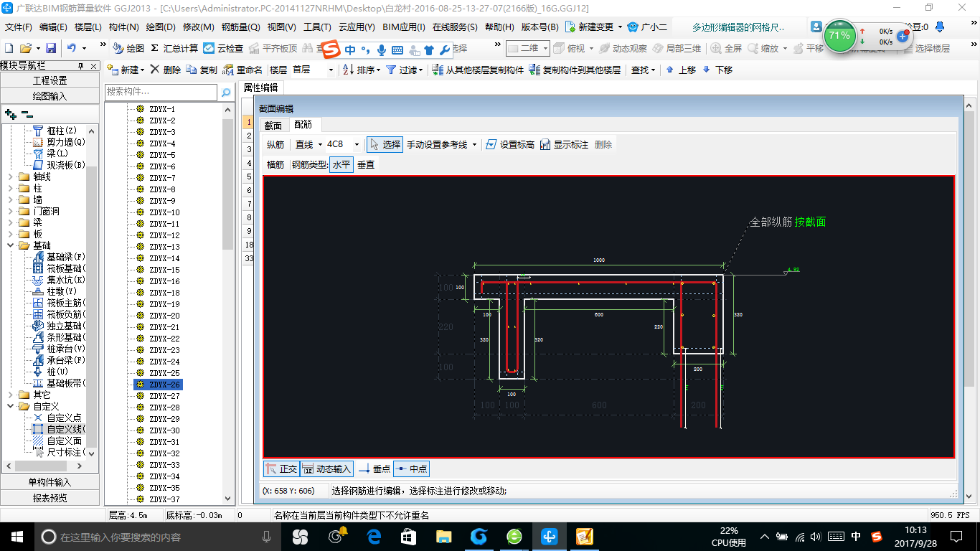Click 新建 to create a component
Viewport: 980px width, 551px height.
click(126, 70)
